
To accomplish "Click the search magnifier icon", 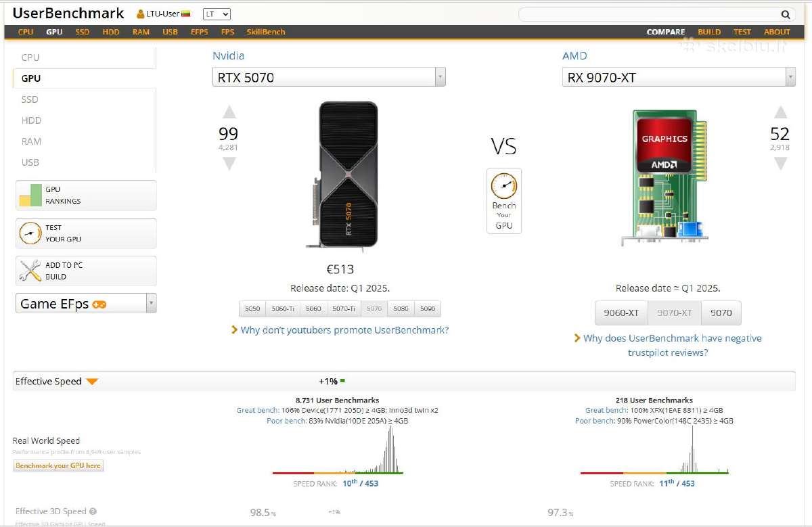I will [x=785, y=14].
